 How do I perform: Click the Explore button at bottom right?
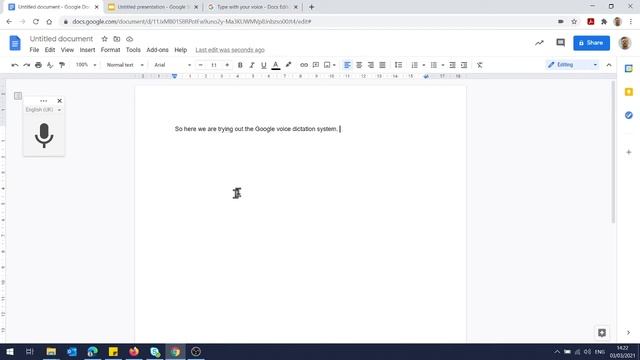[602, 333]
